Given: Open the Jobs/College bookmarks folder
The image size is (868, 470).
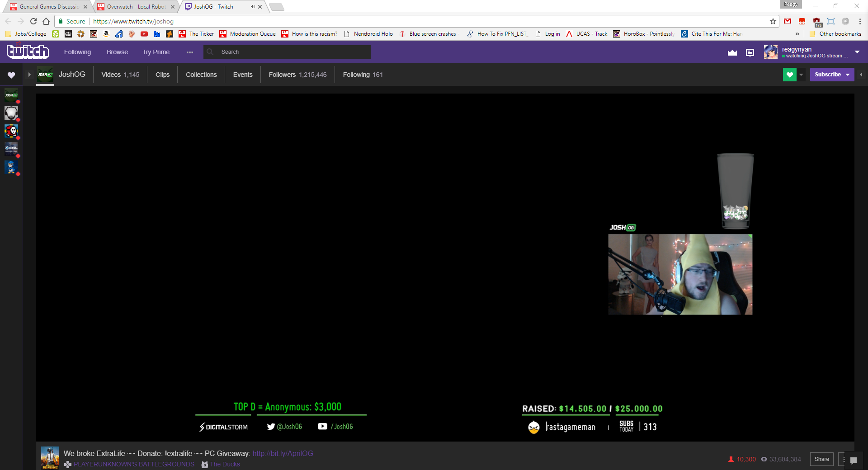Looking at the screenshot, I should tap(26, 34).
